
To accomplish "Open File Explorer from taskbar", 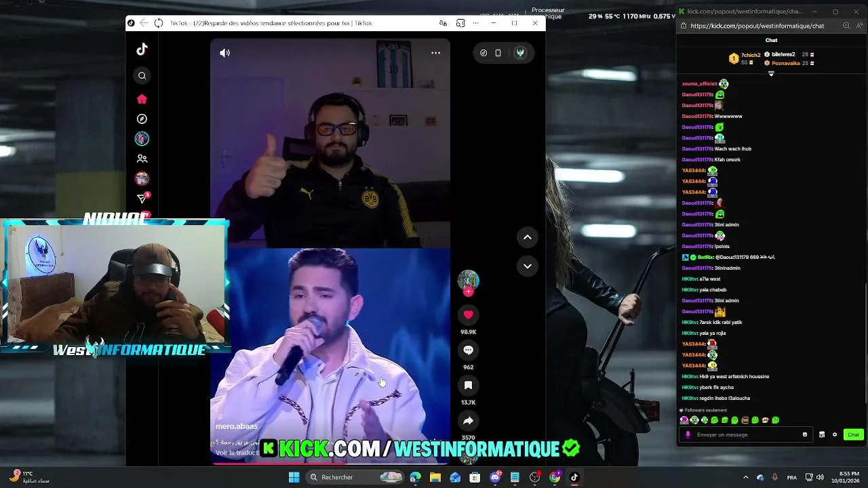I will click(x=435, y=477).
